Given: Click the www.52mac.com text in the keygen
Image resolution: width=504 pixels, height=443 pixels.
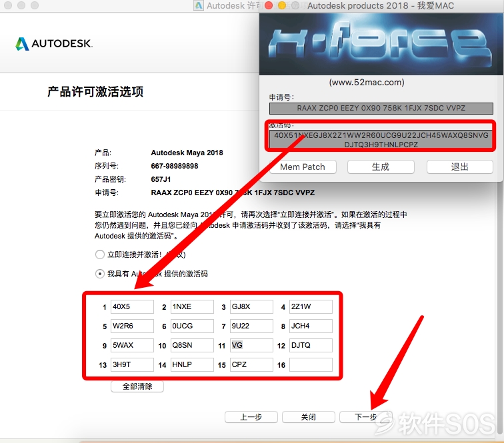Looking at the screenshot, I should [x=367, y=82].
